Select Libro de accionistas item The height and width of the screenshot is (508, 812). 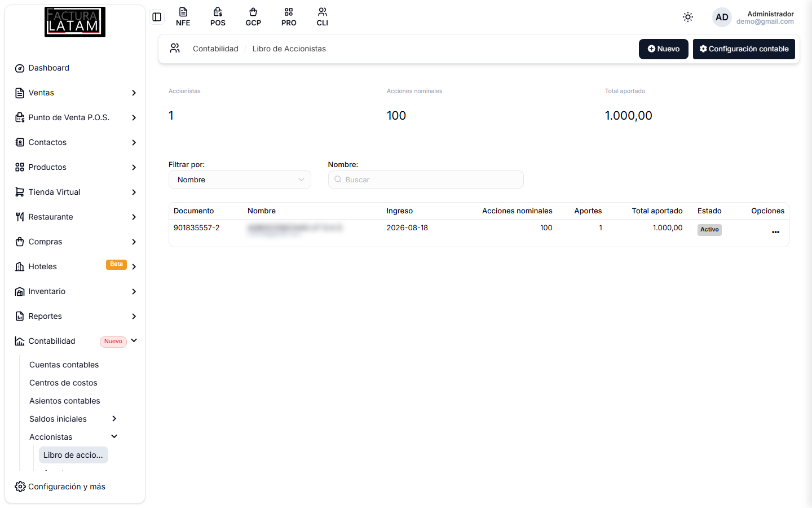click(x=73, y=455)
